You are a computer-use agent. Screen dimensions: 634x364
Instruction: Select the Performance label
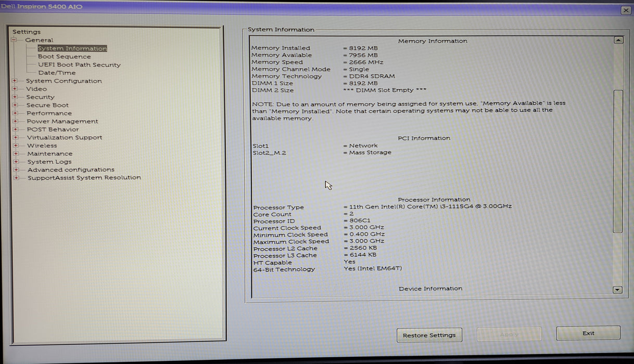pos(49,113)
